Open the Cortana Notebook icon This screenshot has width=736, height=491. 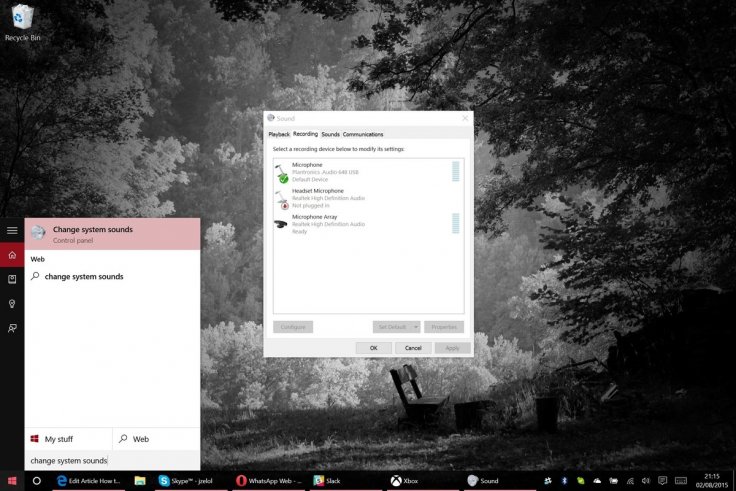click(x=12, y=279)
